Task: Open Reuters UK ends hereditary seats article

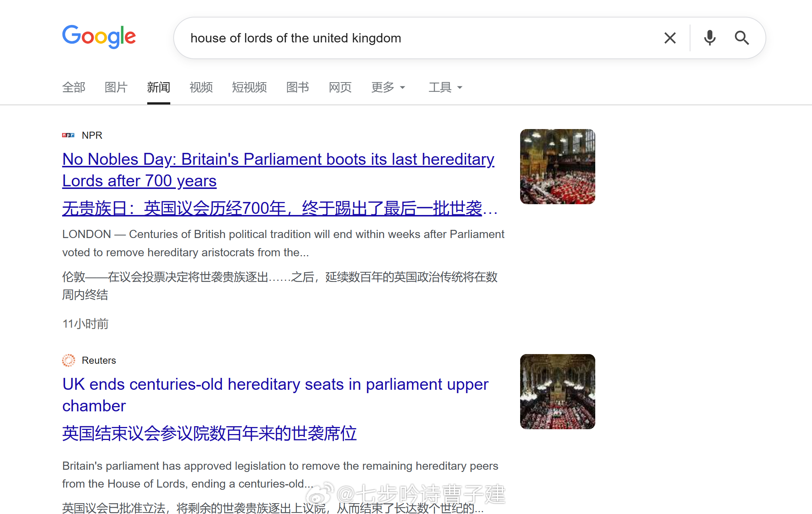Action: point(275,395)
